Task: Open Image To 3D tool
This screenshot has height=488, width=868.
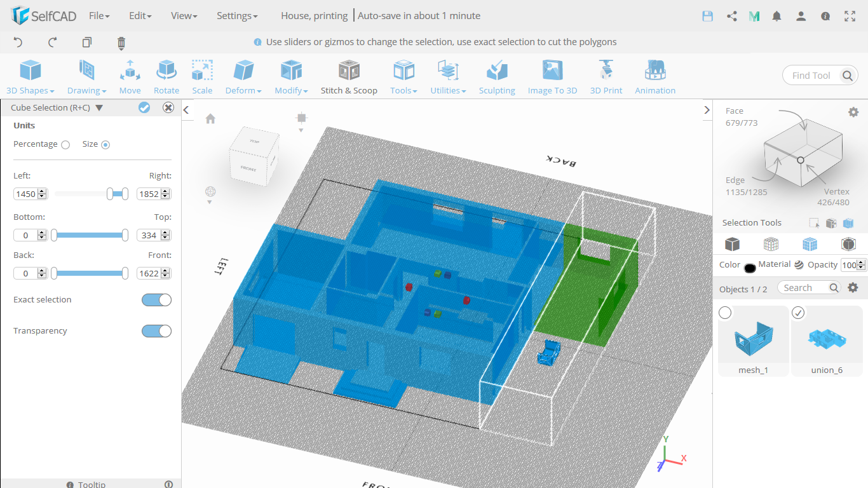Action: [552, 77]
